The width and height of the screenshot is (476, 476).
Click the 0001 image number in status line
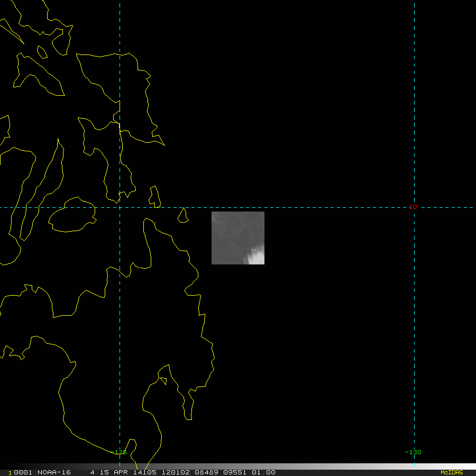[x=23, y=473]
